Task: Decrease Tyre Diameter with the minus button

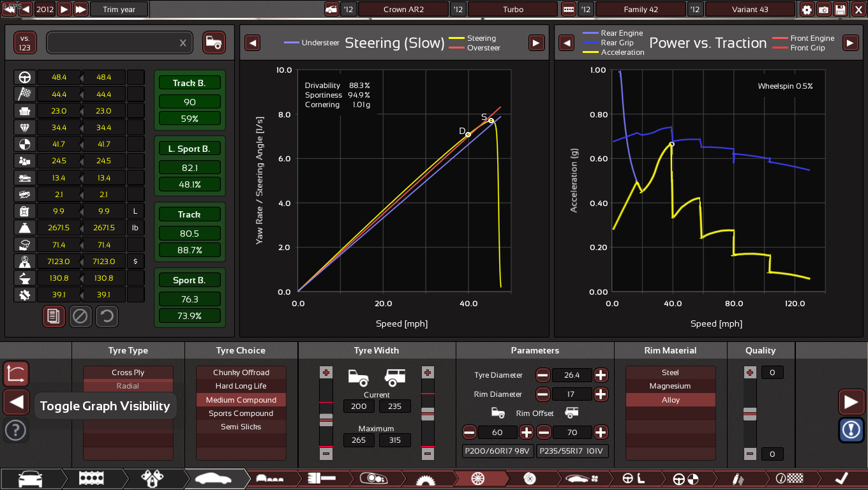Action: pyautogui.click(x=543, y=375)
